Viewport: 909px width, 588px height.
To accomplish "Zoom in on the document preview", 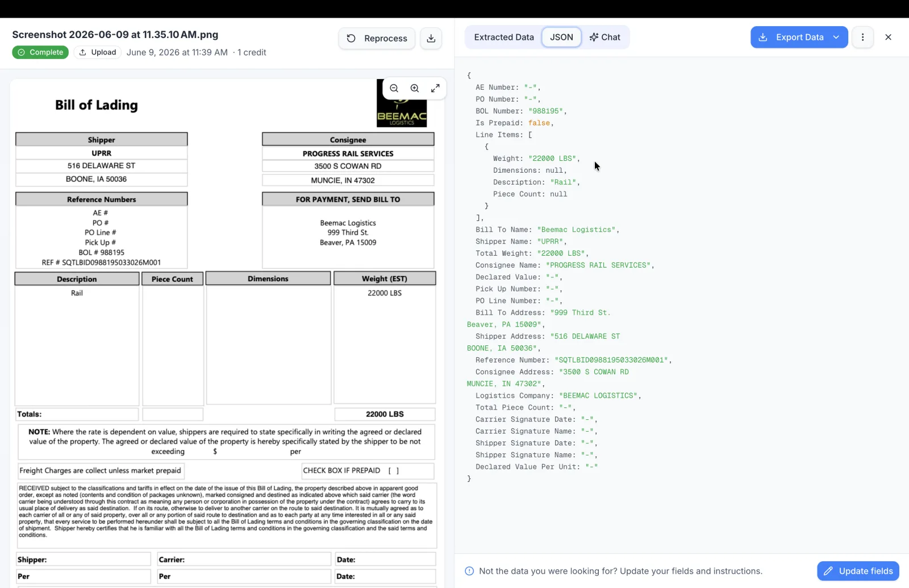I will tap(415, 88).
